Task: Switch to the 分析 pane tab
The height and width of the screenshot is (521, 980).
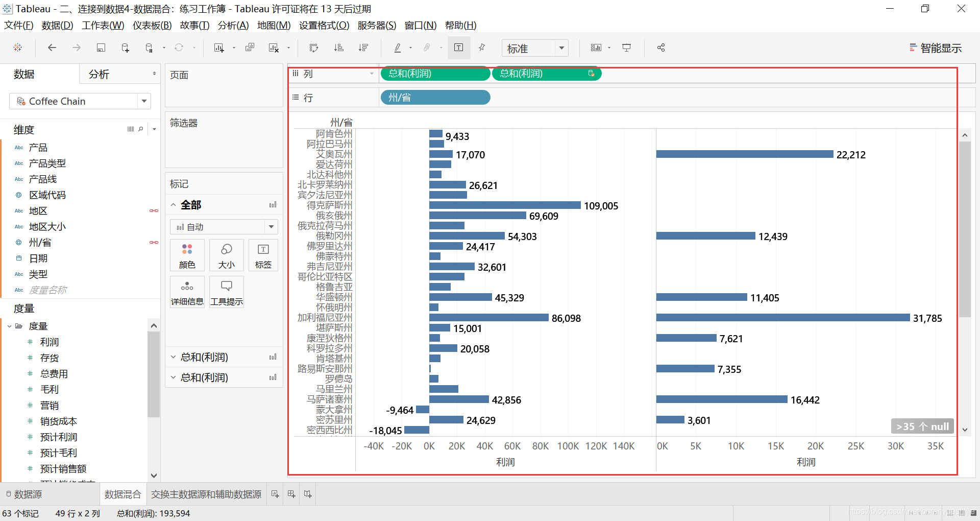Action: tap(99, 74)
